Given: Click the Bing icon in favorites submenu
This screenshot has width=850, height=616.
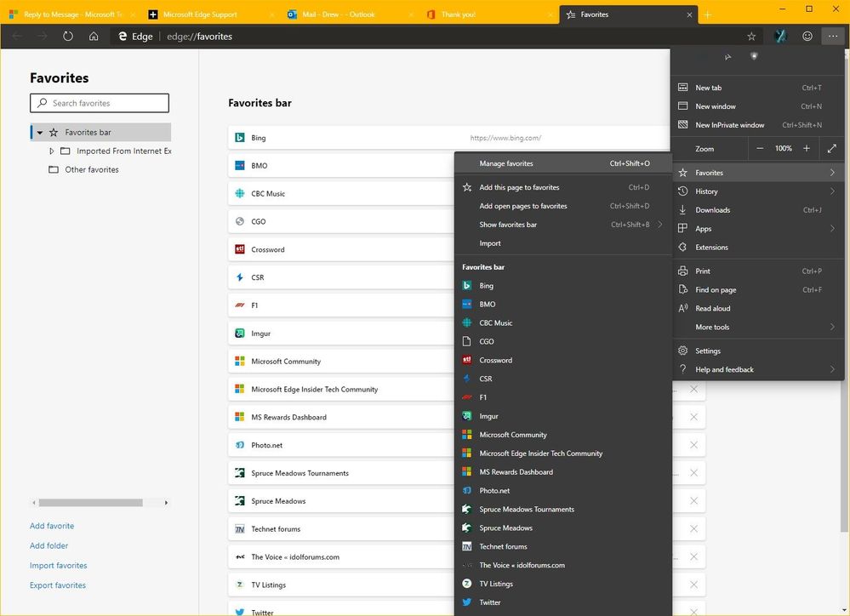Looking at the screenshot, I should (467, 286).
